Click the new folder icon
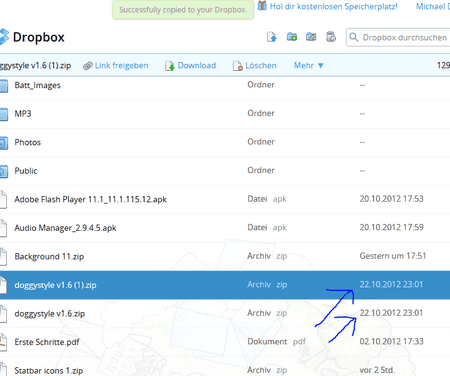 pyautogui.click(x=292, y=37)
